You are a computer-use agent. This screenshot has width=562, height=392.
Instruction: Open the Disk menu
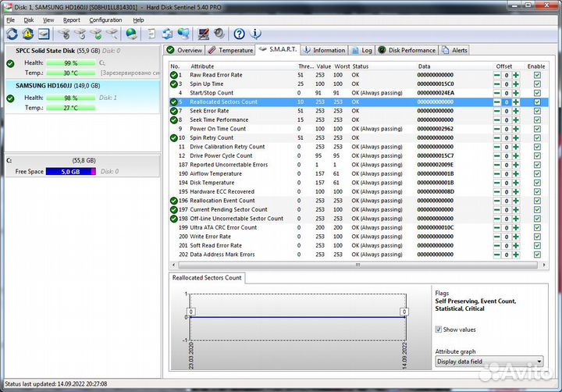pos(29,20)
